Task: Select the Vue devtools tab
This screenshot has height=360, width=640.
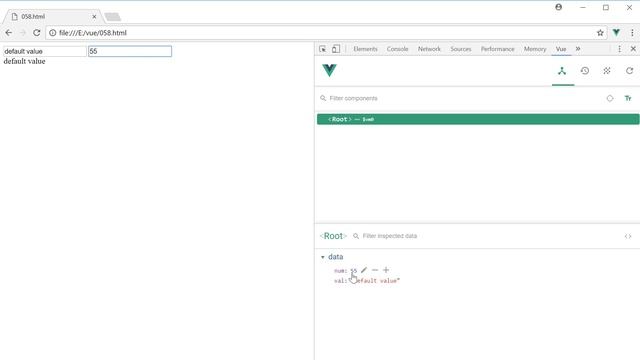Action: [561, 49]
